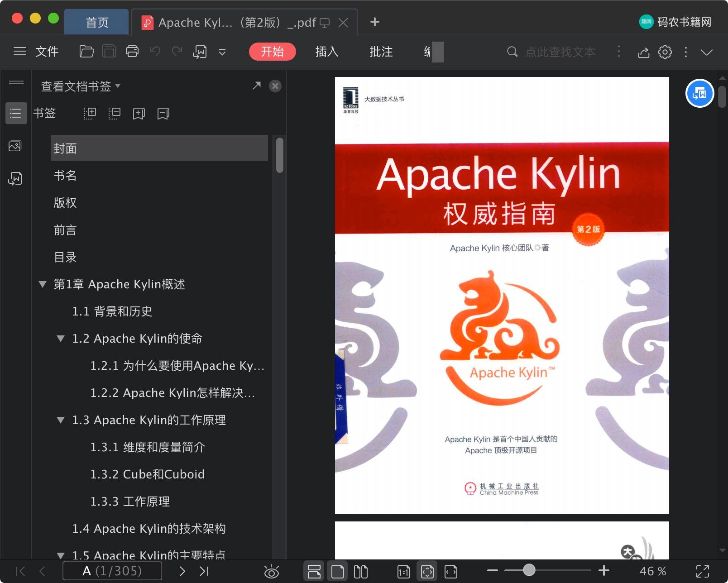Open the quick access customize dropdown

tap(222, 52)
